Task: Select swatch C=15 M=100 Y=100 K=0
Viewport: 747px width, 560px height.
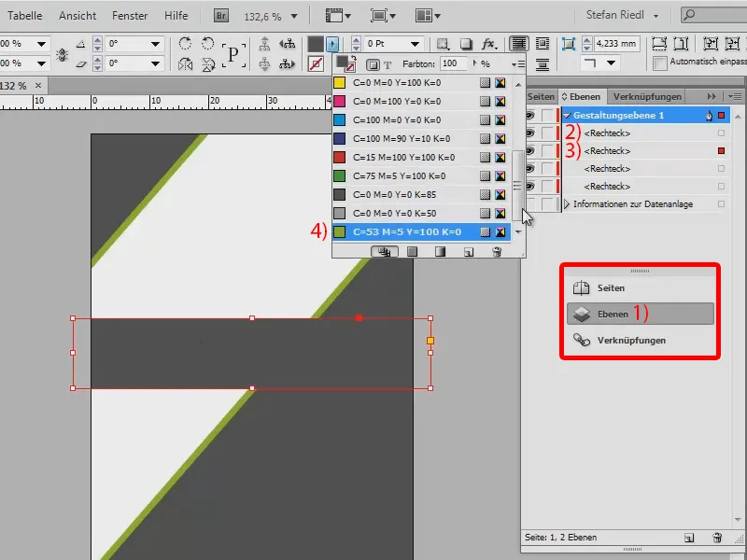Action: click(x=421, y=157)
